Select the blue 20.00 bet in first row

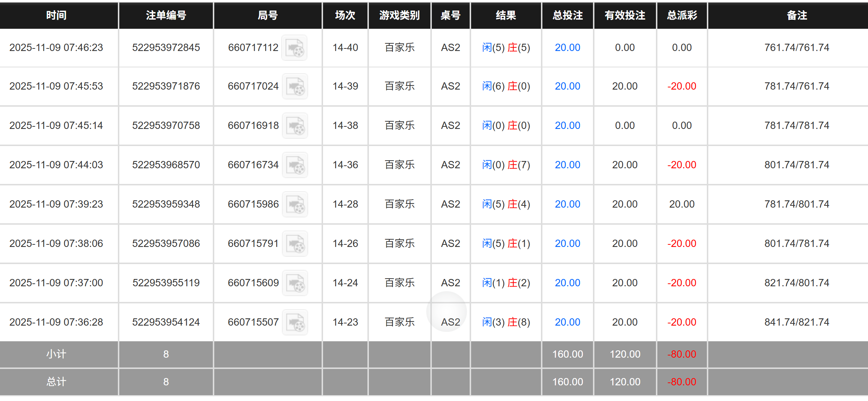click(x=567, y=47)
